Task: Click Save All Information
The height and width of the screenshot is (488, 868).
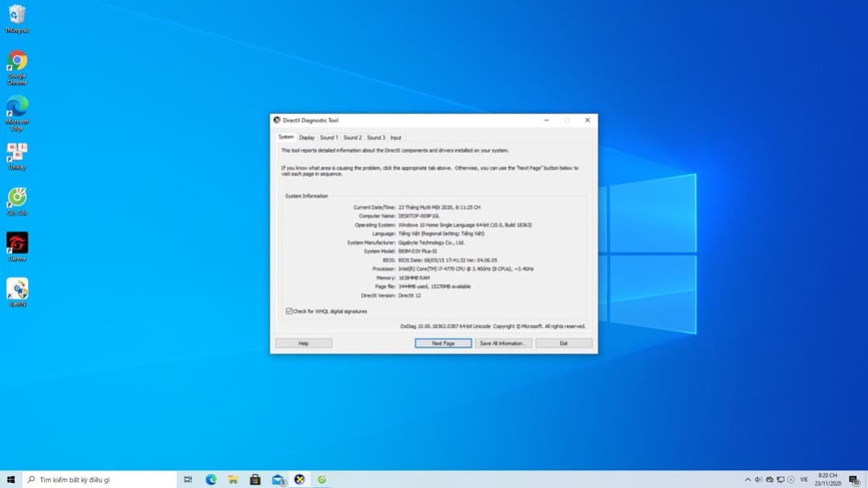Action: [x=502, y=342]
